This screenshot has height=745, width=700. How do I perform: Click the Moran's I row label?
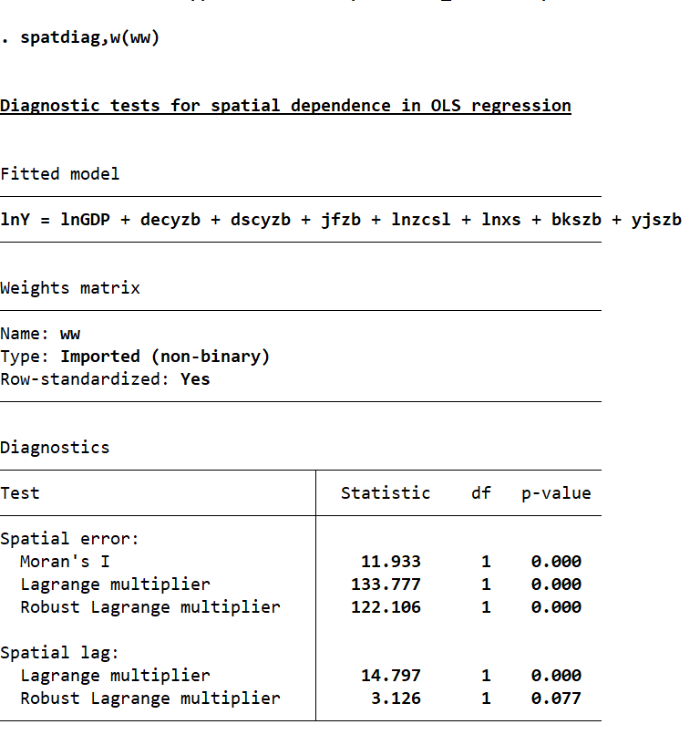[65, 561]
